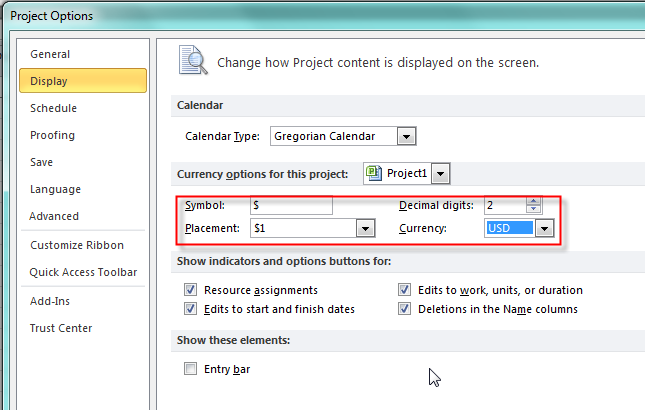Increase decimal digits with up arrow
The width and height of the screenshot is (645, 410).
[x=534, y=200]
